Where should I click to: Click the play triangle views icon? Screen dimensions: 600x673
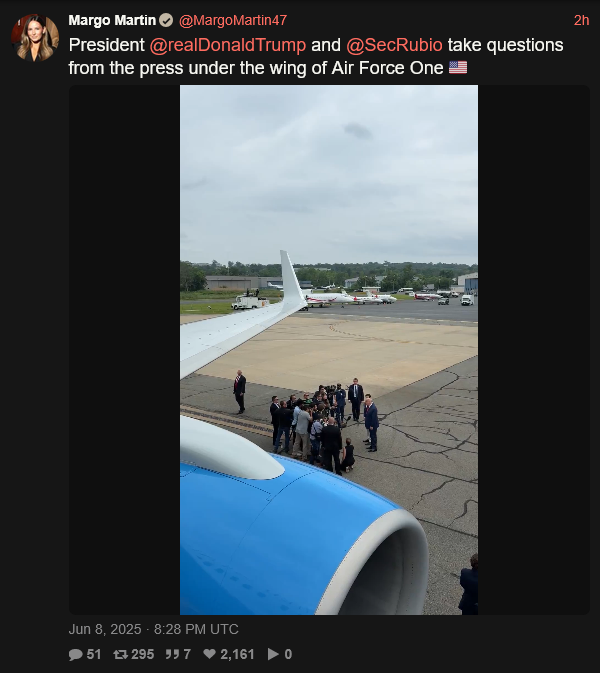[x=273, y=654]
